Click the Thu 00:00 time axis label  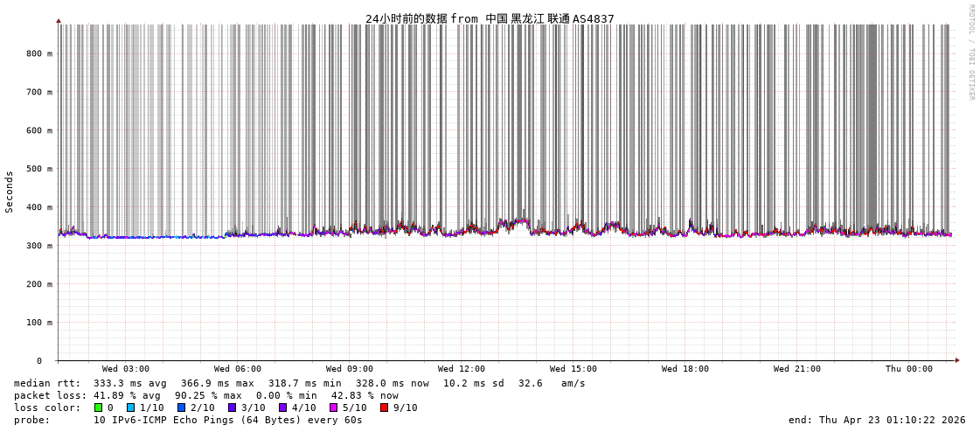(909, 369)
